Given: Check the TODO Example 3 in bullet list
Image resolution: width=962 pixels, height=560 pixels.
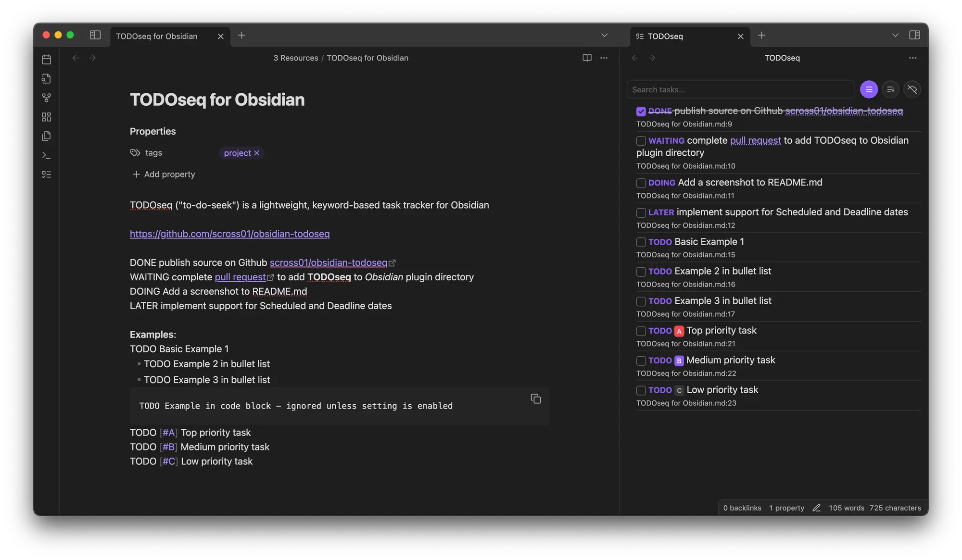Looking at the screenshot, I should click(x=641, y=302).
